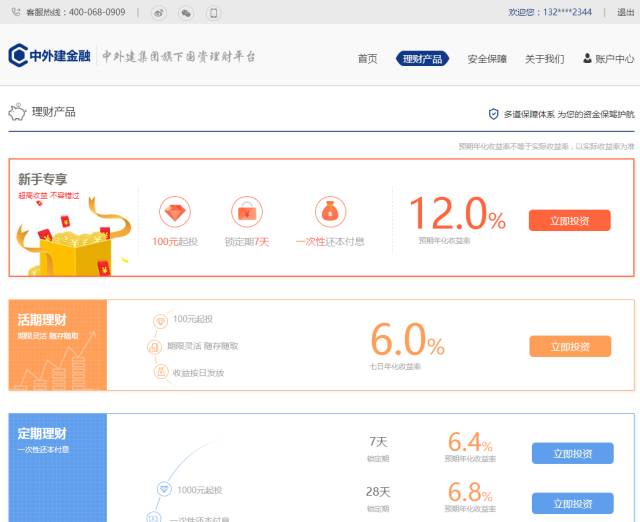Click the WeChat icon in top bar
The width and height of the screenshot is (640, 522).
click(186, 13)
